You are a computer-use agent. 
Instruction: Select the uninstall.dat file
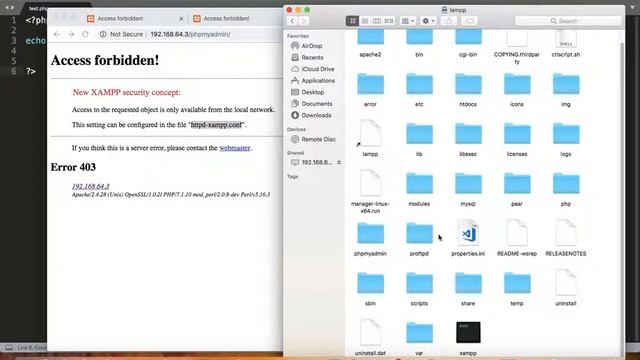coord(370,333)
